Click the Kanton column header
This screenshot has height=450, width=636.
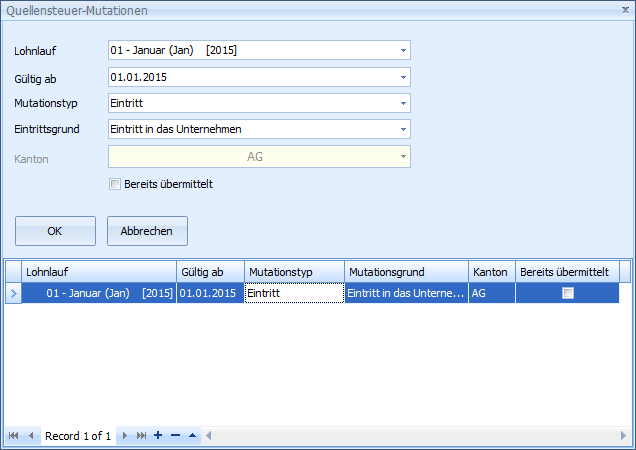coord(491,272)
